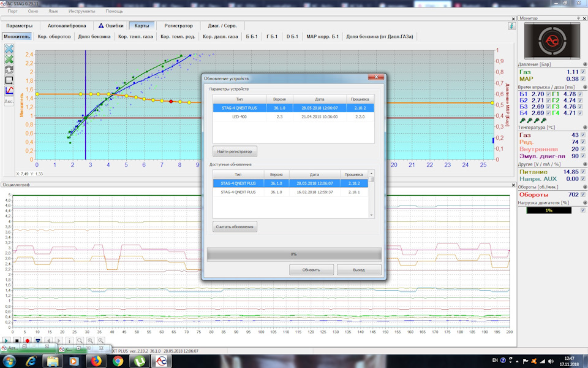Click the blue X erase-points icon on map toolbar
This screenshot has width=588, height=368.
point(9,48)
